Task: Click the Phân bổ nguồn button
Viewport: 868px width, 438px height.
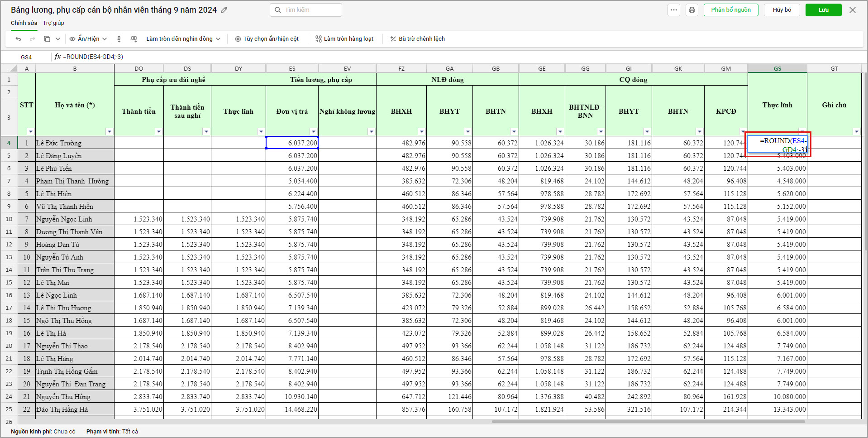Action: 730,10
